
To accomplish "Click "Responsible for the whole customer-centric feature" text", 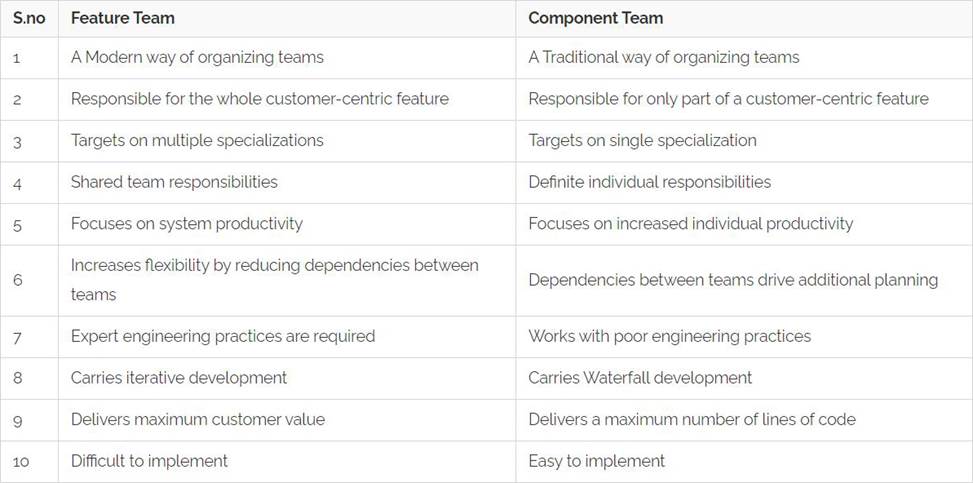I will [259, 99].
